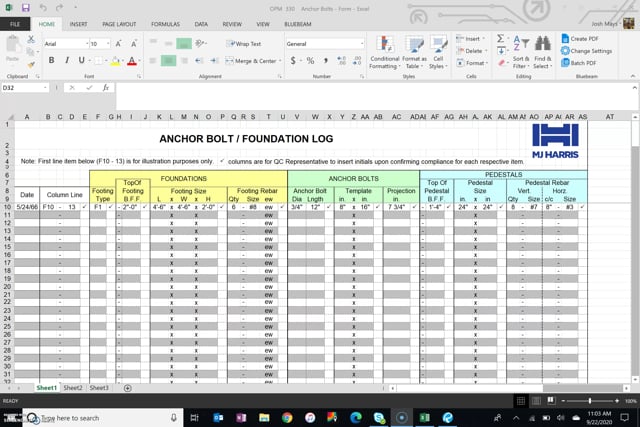This screenshot has width=640, height=427.
Task: Open Task View on taskbar
Action: [195, 418]
